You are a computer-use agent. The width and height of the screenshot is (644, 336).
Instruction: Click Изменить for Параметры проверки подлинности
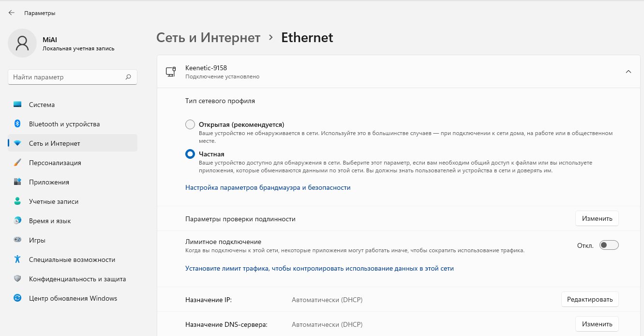[597, 219]
